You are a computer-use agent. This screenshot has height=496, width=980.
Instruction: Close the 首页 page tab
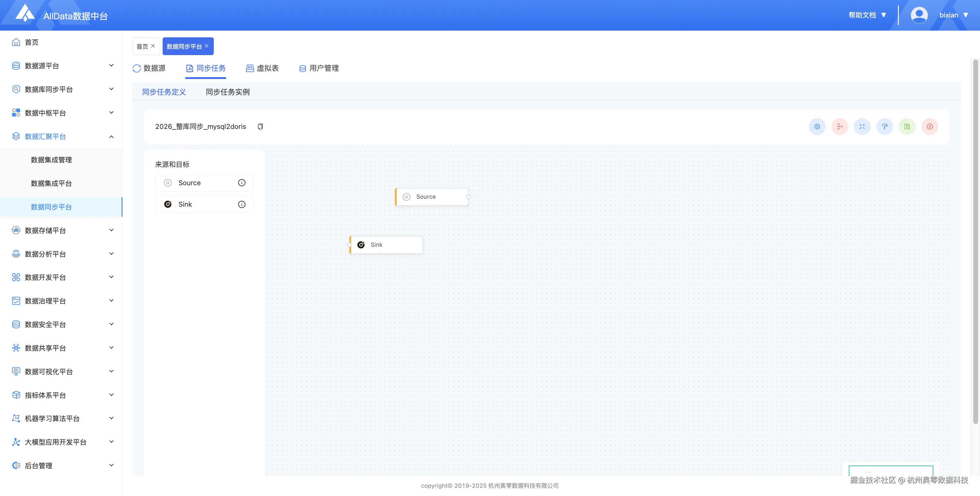tap(153, 46)
